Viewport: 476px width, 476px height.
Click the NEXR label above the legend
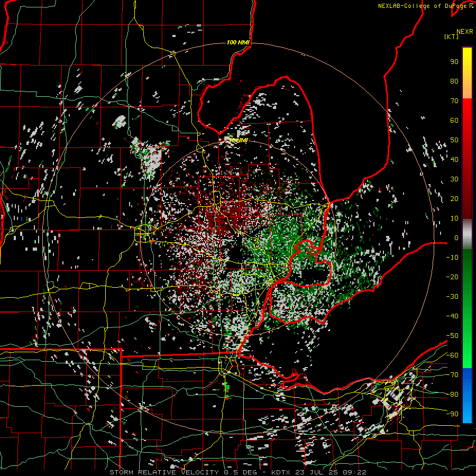(x=464, y=32)
